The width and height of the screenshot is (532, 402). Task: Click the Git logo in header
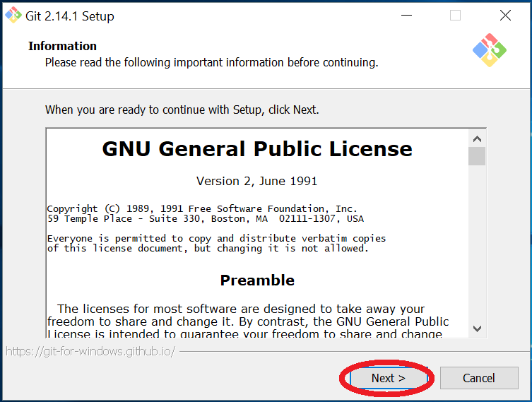489,50
